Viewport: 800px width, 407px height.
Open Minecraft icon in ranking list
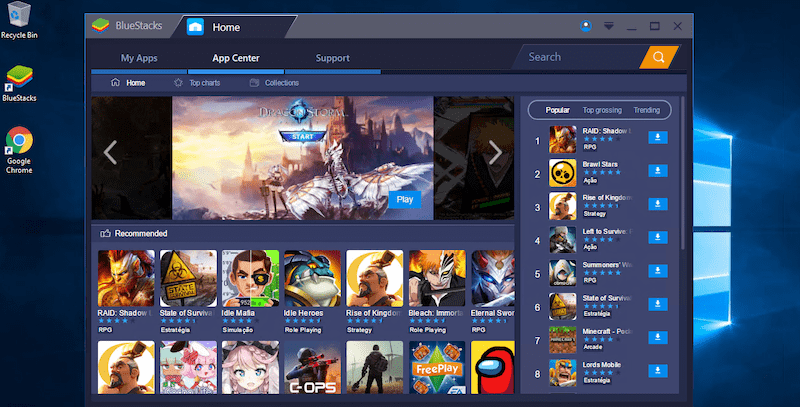562,340
